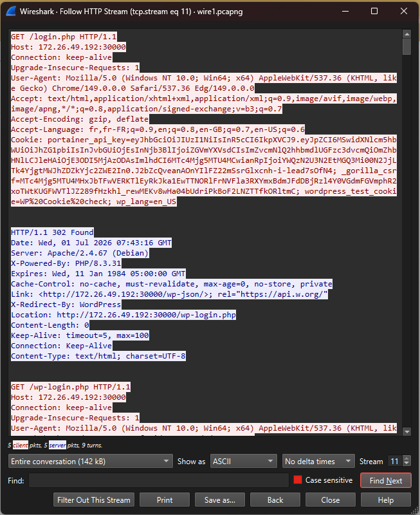The width and height of the screenshot is (420, 515).
Task: Click the Print button
Action: (165, 500)
